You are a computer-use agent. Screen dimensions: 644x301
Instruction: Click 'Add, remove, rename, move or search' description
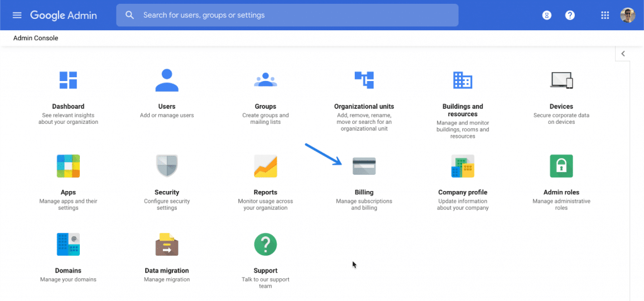point(364,122)
